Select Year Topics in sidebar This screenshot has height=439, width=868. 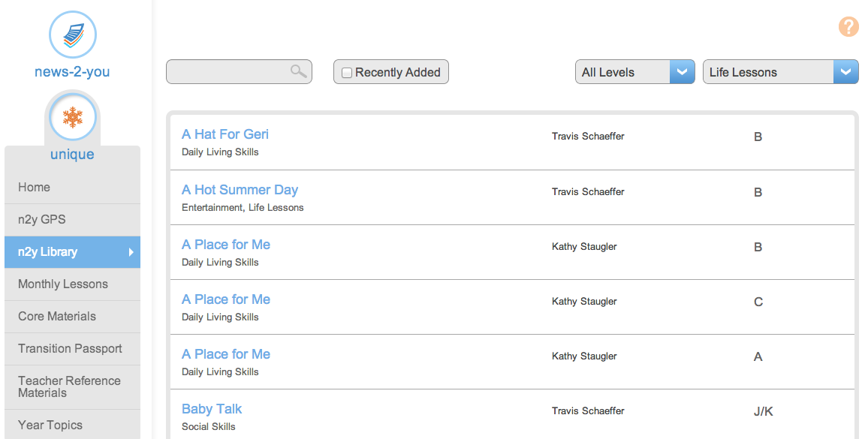50,425
